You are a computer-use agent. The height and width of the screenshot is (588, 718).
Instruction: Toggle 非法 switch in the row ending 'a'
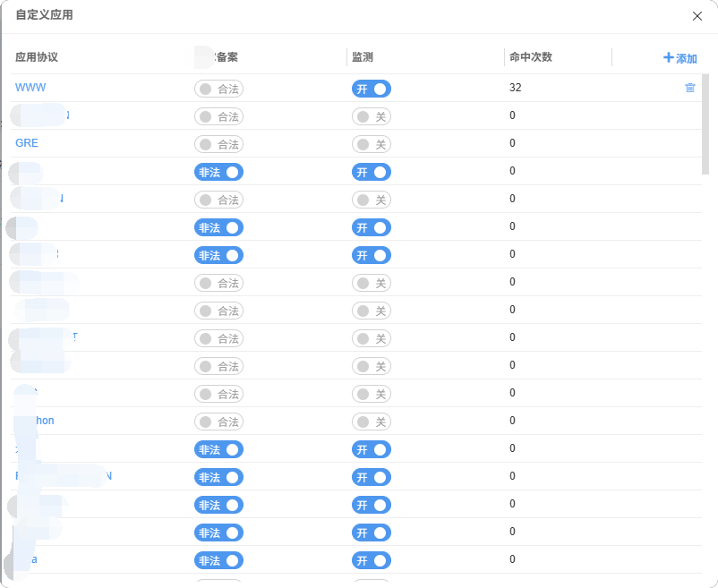218,560
